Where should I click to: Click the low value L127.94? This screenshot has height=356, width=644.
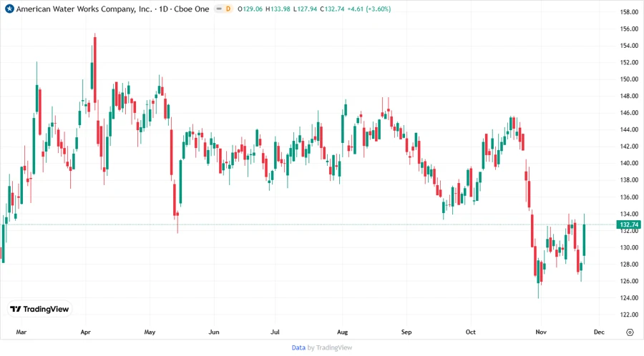point(305,9)
